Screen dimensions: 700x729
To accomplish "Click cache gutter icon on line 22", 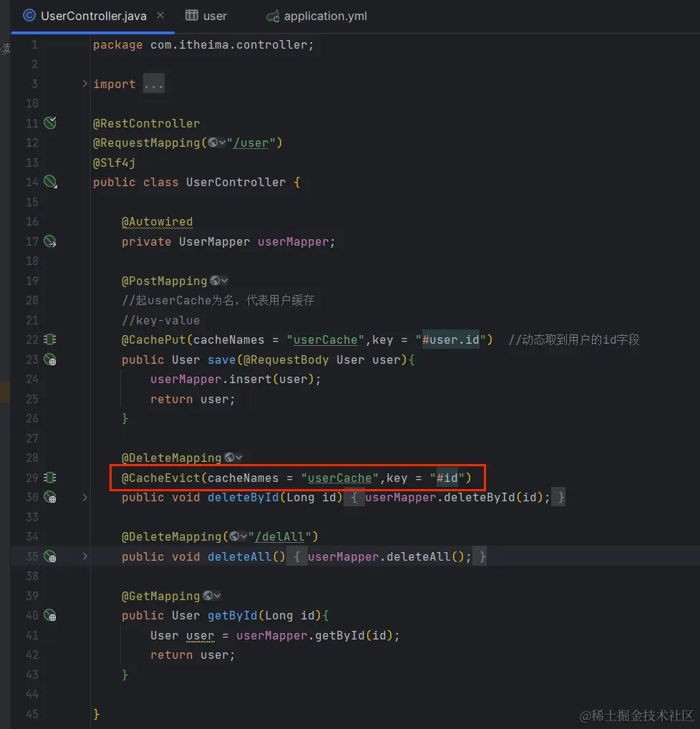I will pyautogui.click(x=49, y=339).
